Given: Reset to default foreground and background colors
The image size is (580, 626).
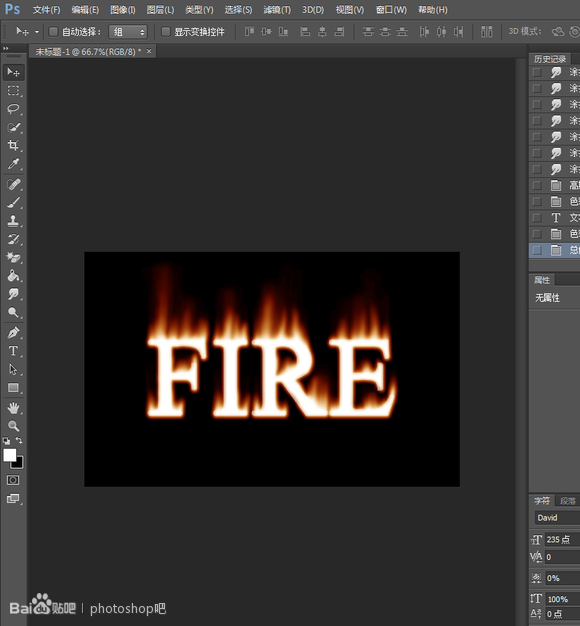Looking at the screenshot, I should tap(6, 441).
